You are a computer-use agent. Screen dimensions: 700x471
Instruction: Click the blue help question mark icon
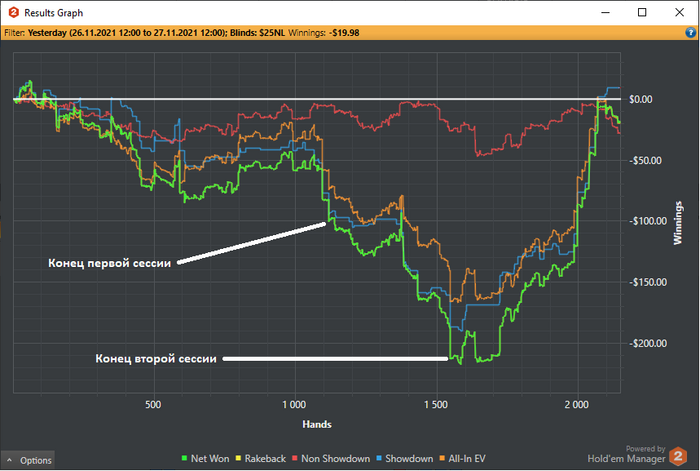690,33
